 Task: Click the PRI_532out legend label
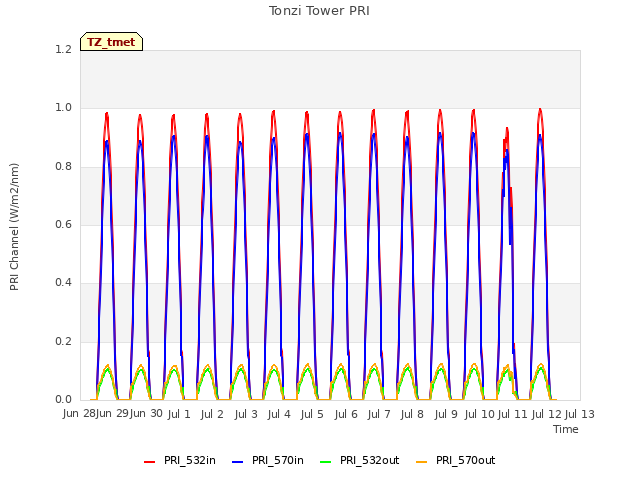tap(370, 460)
